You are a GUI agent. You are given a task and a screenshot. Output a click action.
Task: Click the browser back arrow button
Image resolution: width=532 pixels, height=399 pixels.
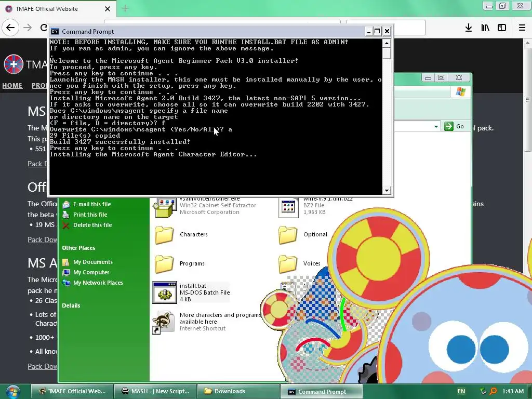click(x=10, y=28)
